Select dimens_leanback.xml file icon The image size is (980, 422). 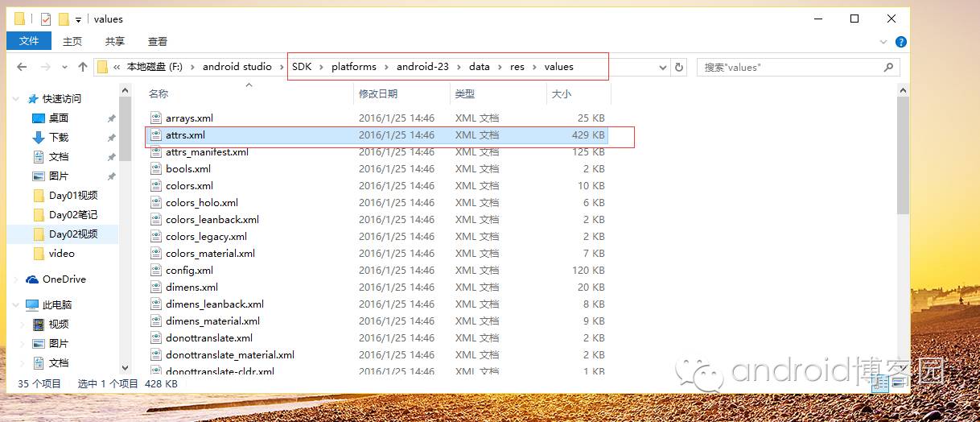click(x=156, y=304)
